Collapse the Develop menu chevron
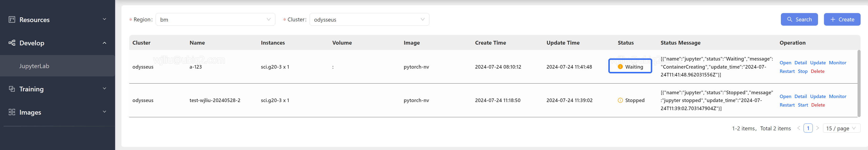Viewport: 868px width, 150px height. (x=104, y=43)
